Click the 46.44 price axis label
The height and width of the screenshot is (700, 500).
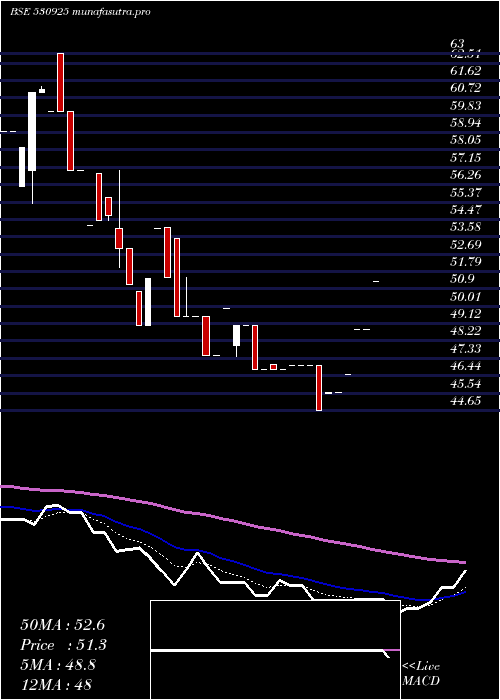(x=466, y=367)
